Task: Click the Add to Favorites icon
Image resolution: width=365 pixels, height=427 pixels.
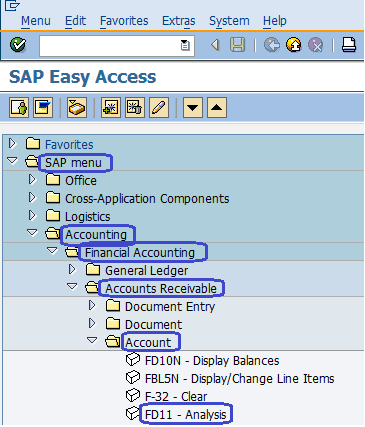Action: 111,108
